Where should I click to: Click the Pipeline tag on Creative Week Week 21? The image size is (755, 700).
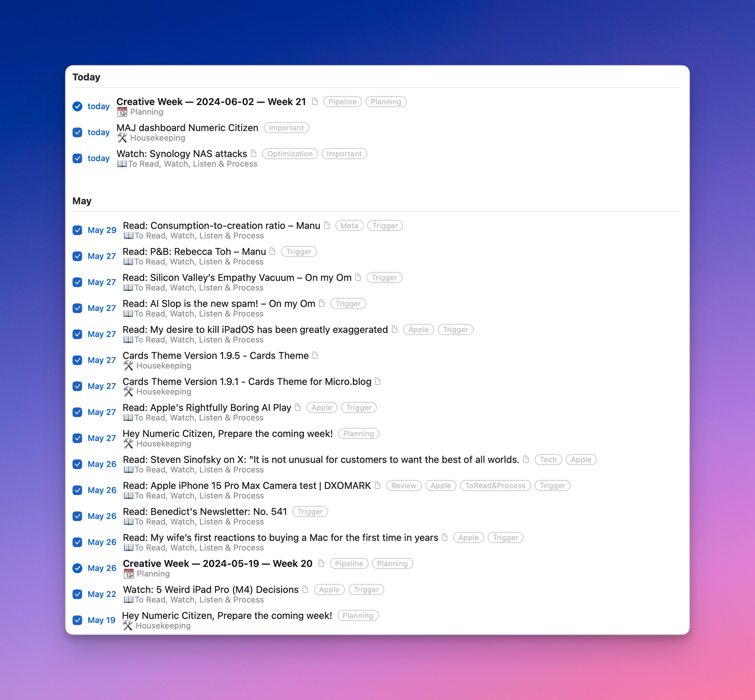pos(342,102)
